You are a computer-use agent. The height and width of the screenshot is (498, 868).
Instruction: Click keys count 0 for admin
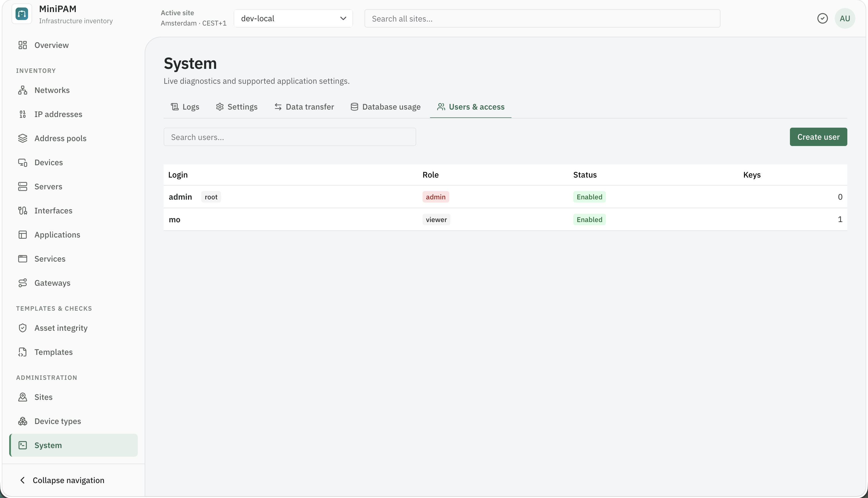[840, 197]
